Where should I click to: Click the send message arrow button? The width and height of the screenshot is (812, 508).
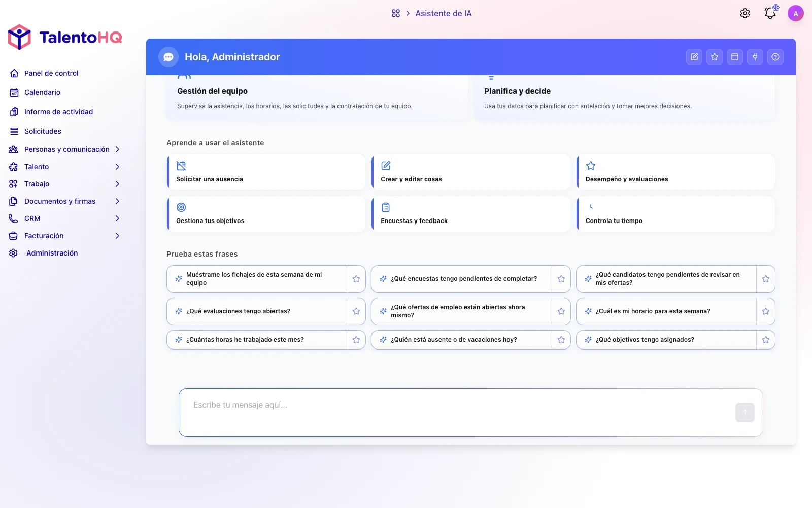(745, 412)
